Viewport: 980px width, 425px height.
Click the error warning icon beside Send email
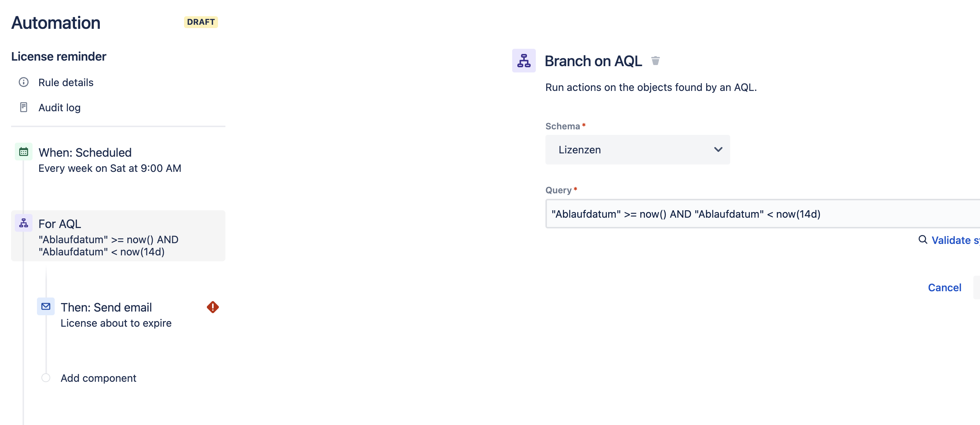point(212,307)
